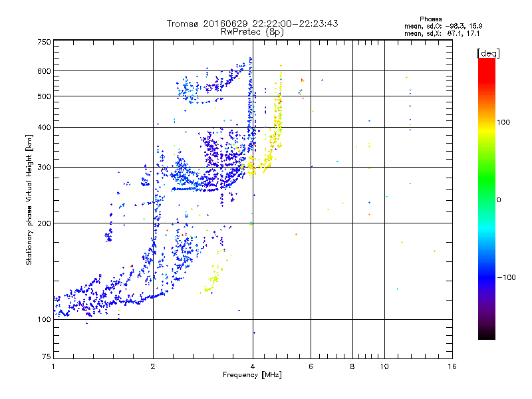Click the y-axis tick label '300'

44,168
